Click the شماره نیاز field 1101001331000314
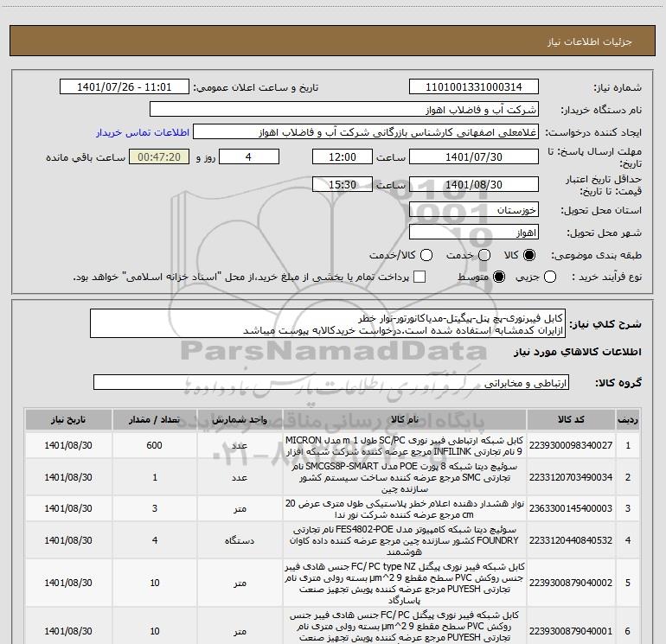 (474, 87)
